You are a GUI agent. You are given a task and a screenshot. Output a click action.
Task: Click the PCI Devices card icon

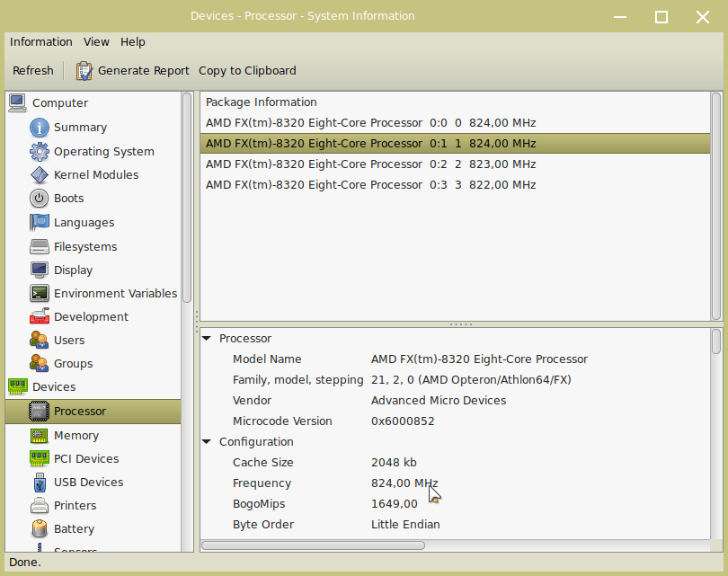(39, 458)
